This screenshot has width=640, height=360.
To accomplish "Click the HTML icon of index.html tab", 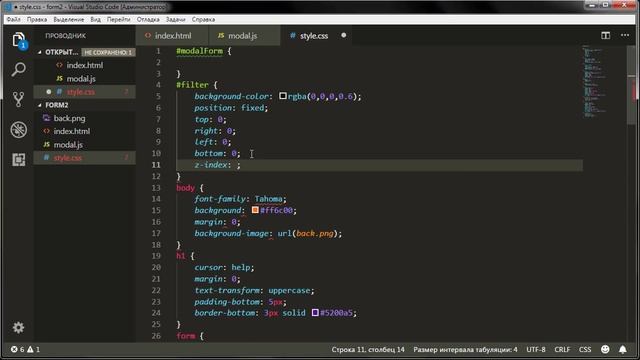I will point(148,36).
